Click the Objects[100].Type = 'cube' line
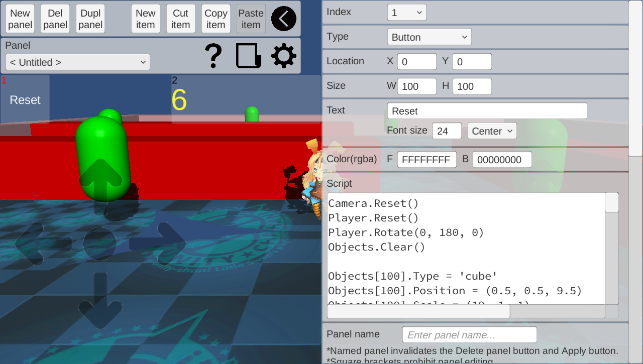This screenshot has height=364, width=643. pos(412,276)
